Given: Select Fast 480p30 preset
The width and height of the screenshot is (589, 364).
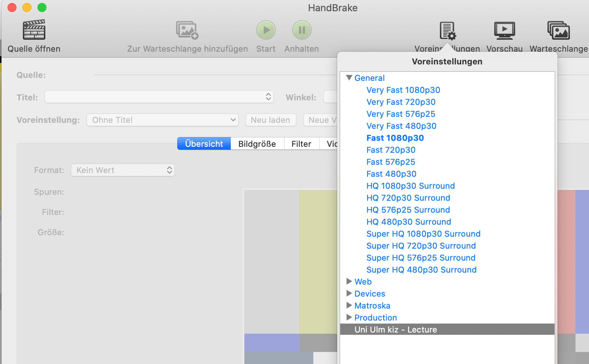Looking at the screenshot, I should click(x=391, y=174).
